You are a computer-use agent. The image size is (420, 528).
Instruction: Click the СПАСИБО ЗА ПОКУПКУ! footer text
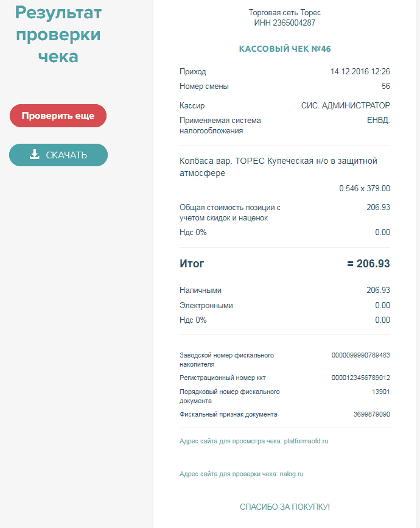[x=285, y=507]
